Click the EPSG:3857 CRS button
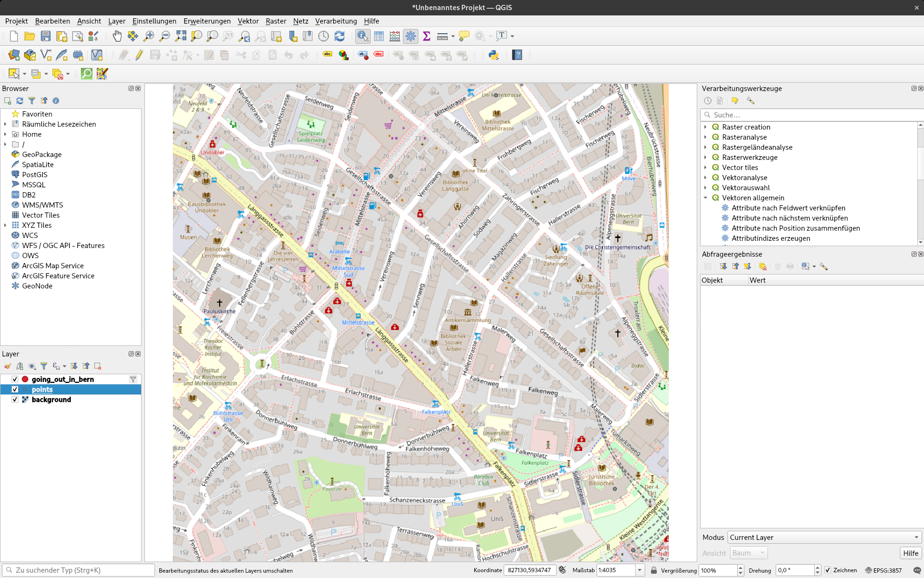This screenshot has width=924, height=578. [x=883, y=570]
